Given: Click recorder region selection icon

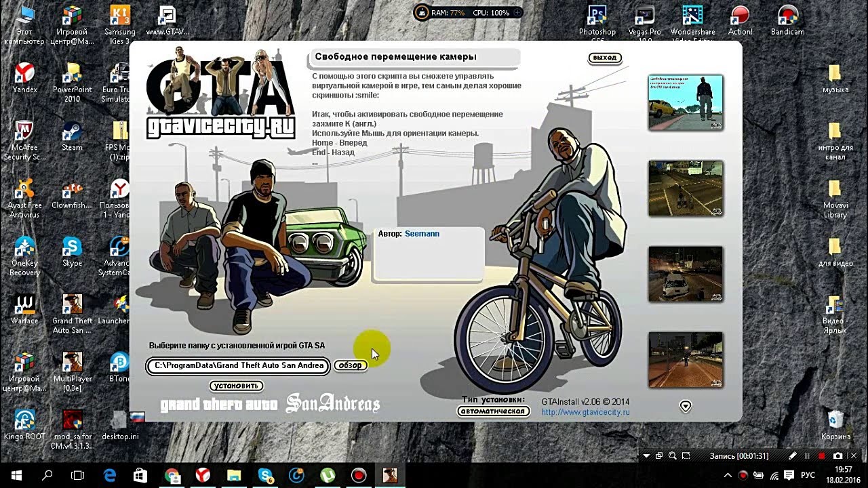Looking at the screenshot, I should click(686, 456).
